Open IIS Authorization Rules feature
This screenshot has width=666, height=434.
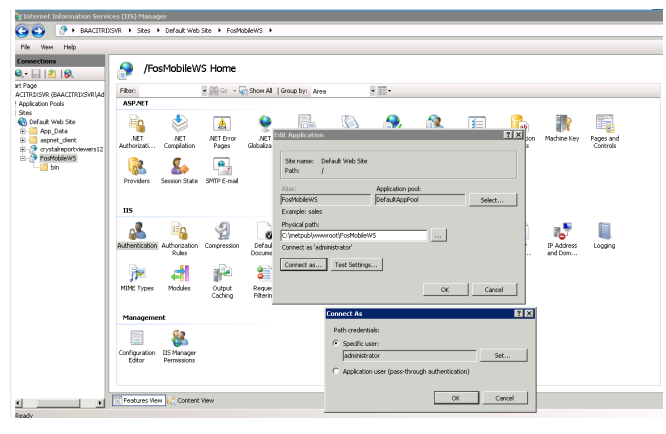click(179, 239)
